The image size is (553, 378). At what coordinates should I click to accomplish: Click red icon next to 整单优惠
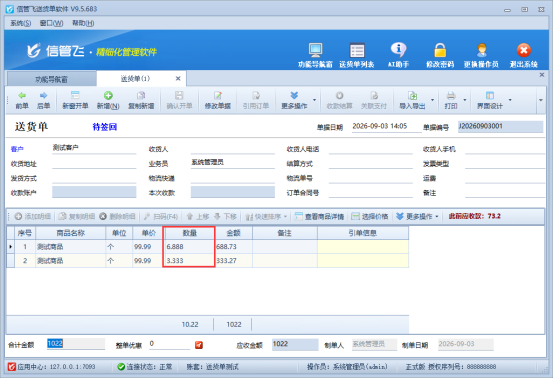tap(199, 345)
